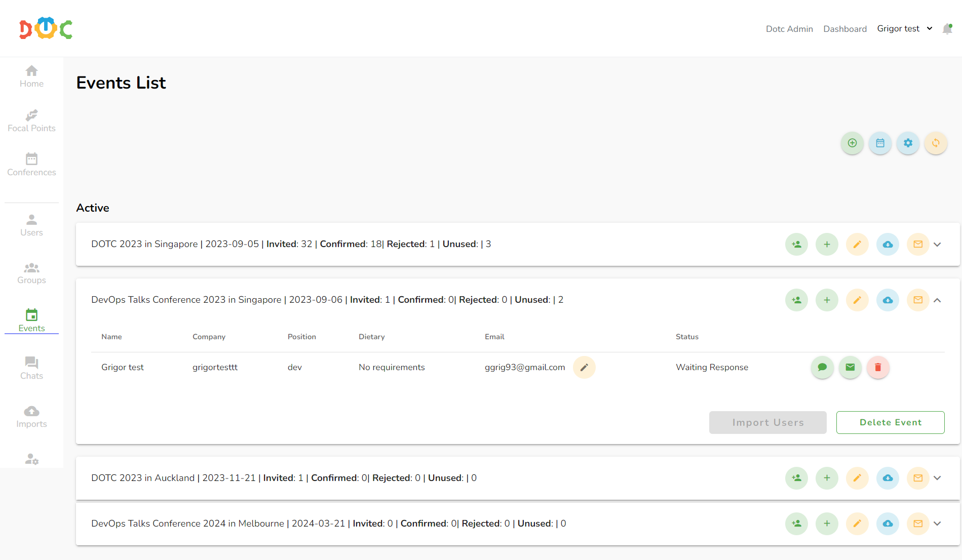Screen dimensions: 962x560
Task: Click the orange refresh sync icon
Action: tap(936, 143)
